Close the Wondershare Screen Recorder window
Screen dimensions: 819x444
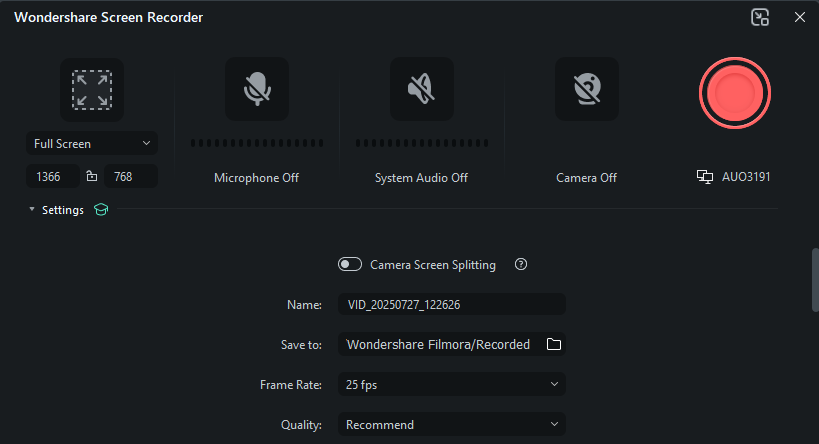[x=800, y=17]
